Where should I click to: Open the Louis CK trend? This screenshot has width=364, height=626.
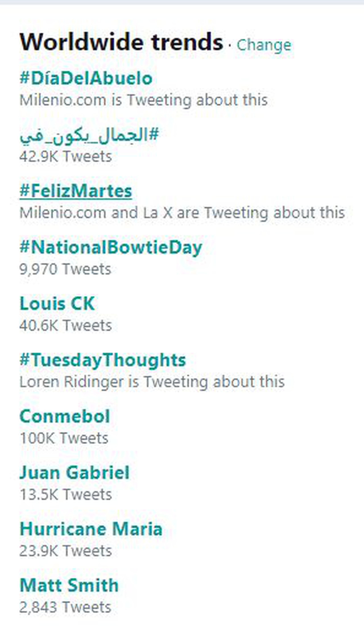coord(57,304)
